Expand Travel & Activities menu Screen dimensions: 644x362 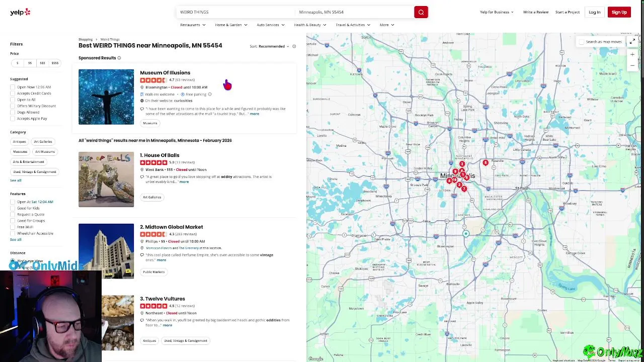[x=353, y=25]
